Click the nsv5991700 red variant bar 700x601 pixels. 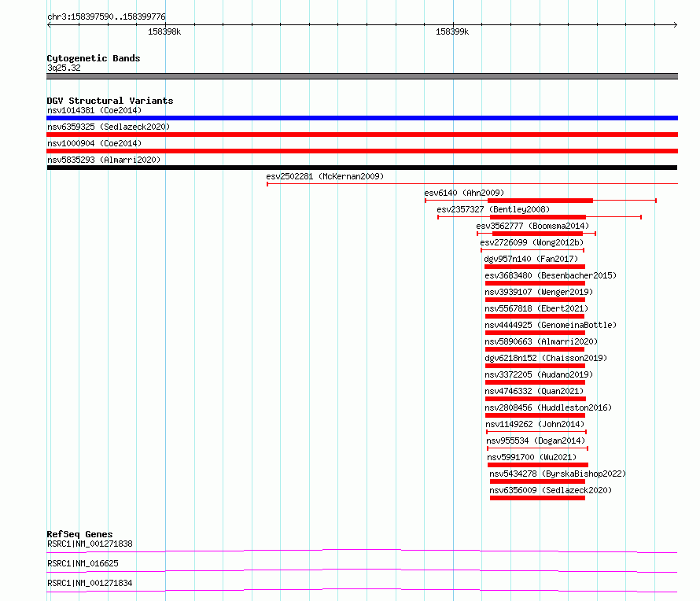coord(537,465)
